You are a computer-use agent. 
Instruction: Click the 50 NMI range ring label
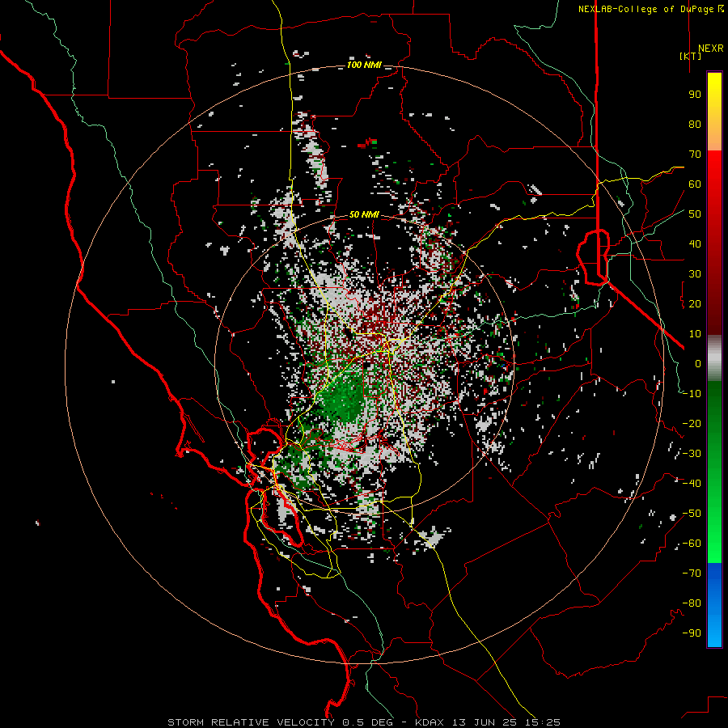tap(364, 214)
